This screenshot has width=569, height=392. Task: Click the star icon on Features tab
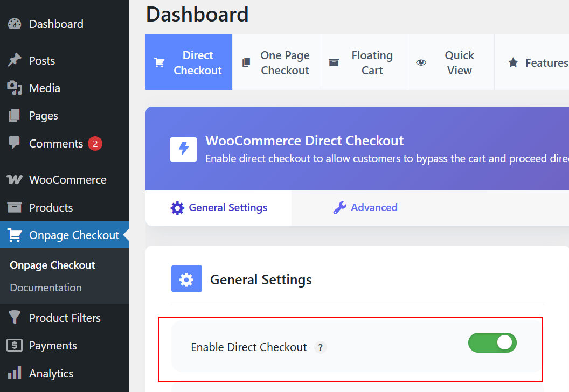(x=513, y=62)
